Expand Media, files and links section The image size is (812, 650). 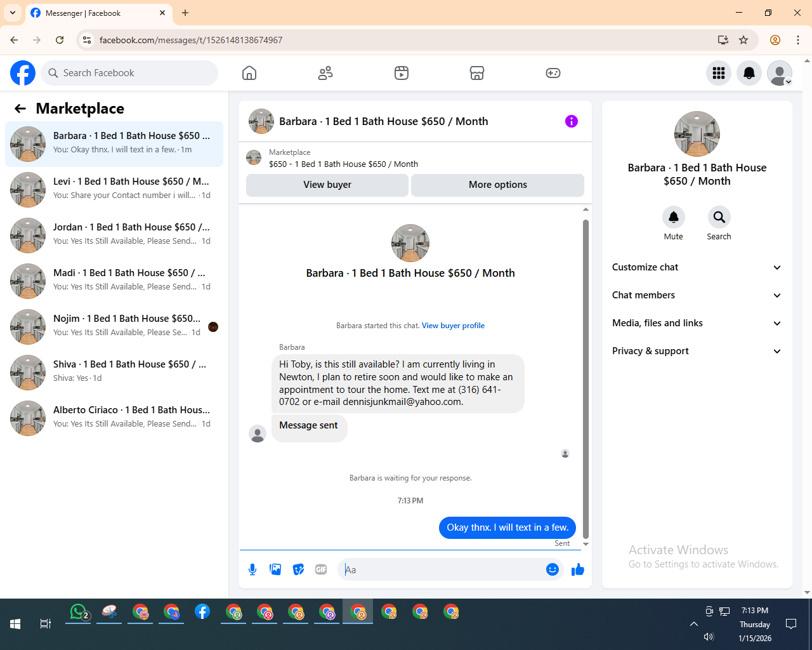(697, 323)
